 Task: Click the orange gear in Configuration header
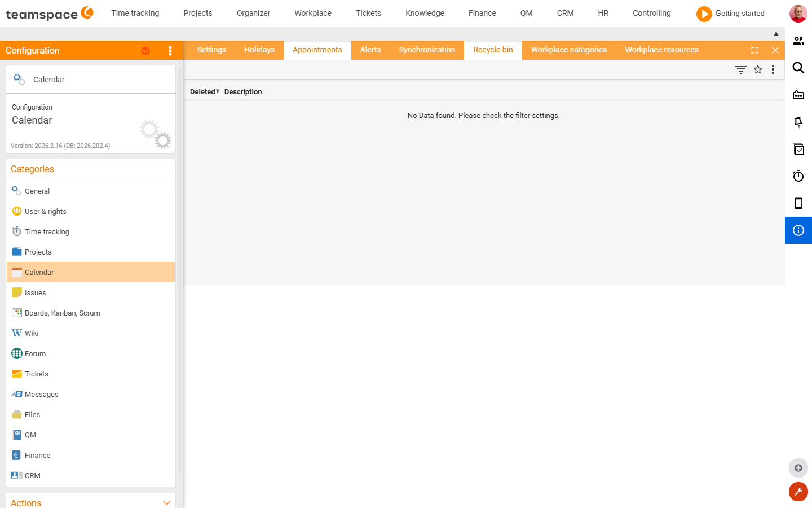[x=145, y=51]
